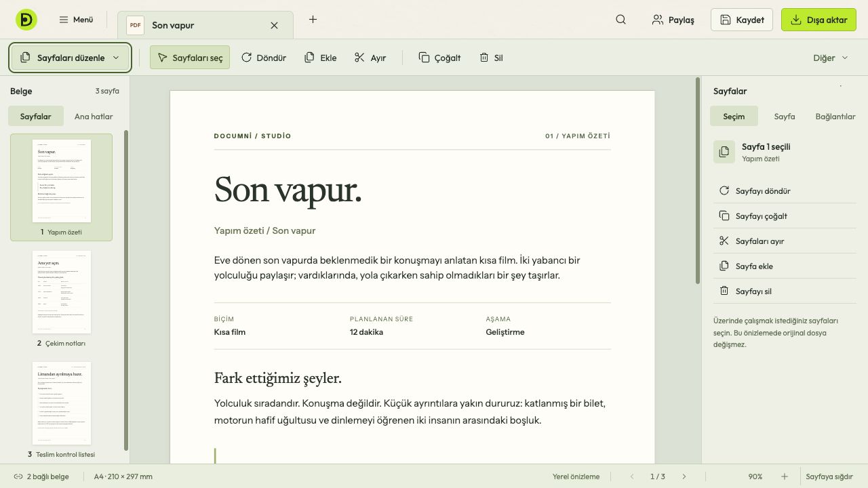Click the Ayır split scissors tool
Screen dimensions: 868x488
click(370, 58)
